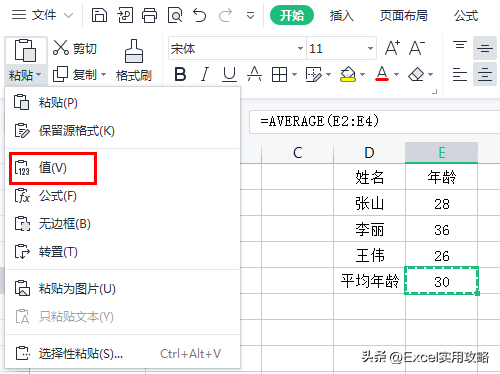Click the draw border pencil icon
Screen dimensions: 500x374
313,74
